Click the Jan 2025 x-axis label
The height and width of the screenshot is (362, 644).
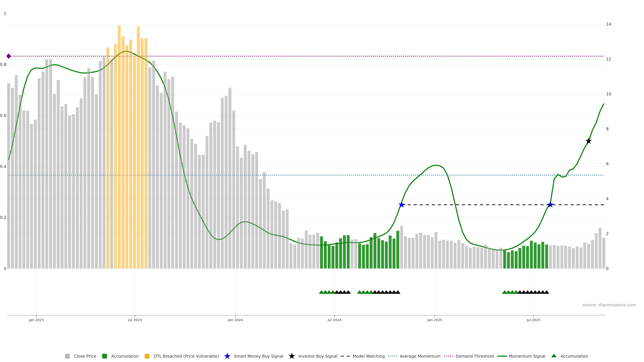[x=435, y=320]
